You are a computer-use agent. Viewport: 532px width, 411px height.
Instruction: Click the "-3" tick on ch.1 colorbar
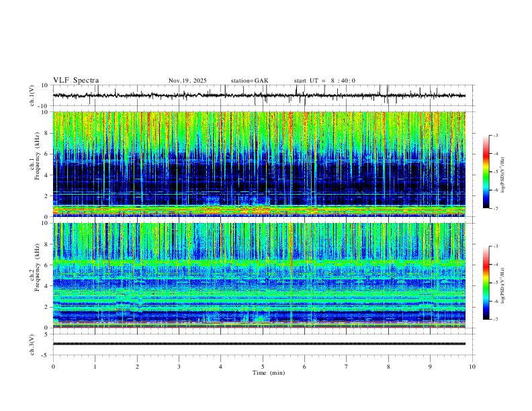point(495,135)
